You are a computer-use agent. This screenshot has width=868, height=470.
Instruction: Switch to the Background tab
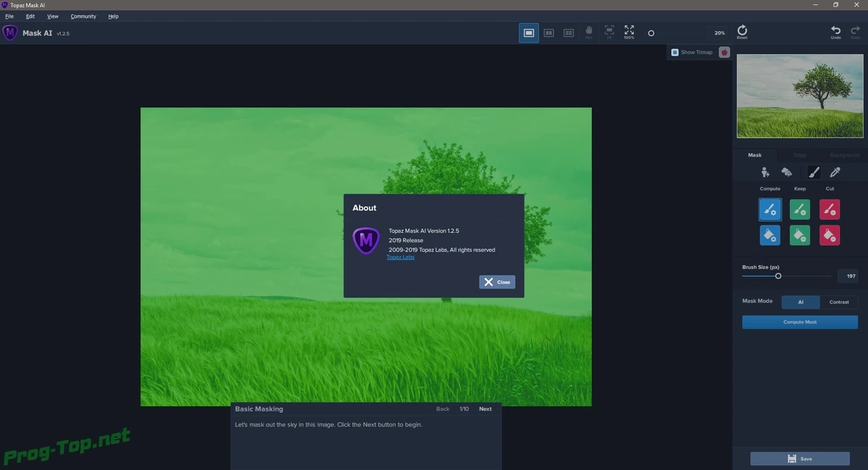tap(844, 155)
